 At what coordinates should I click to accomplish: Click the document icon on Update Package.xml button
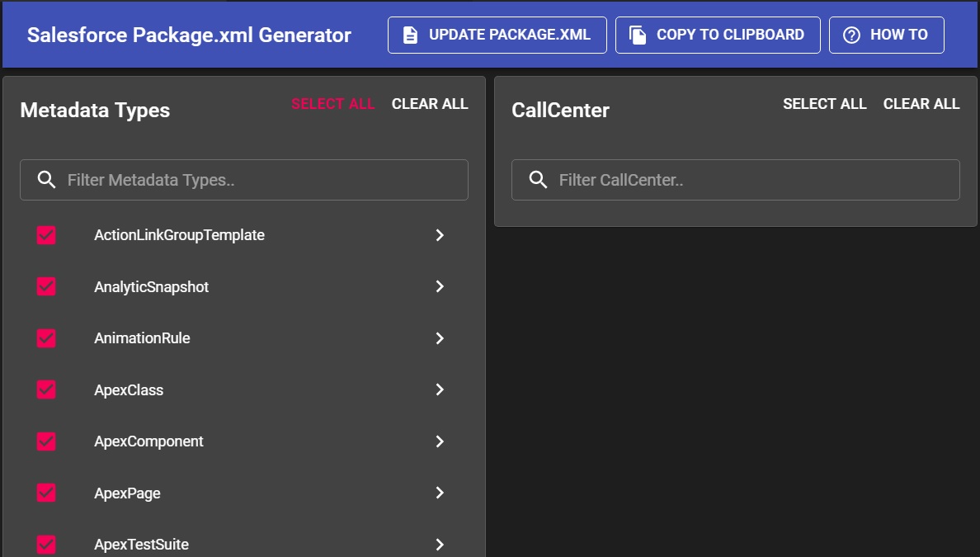click(x=410, y=35)
